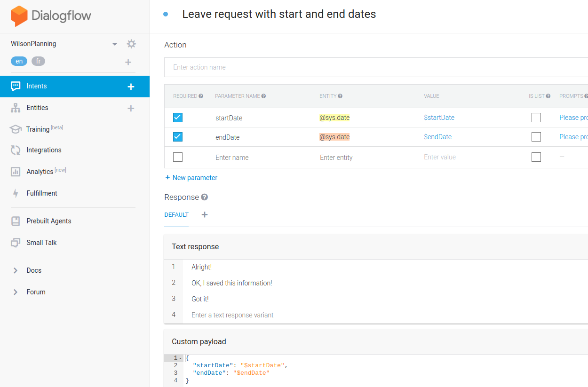Add response tab with plus icon

point(205,214)
